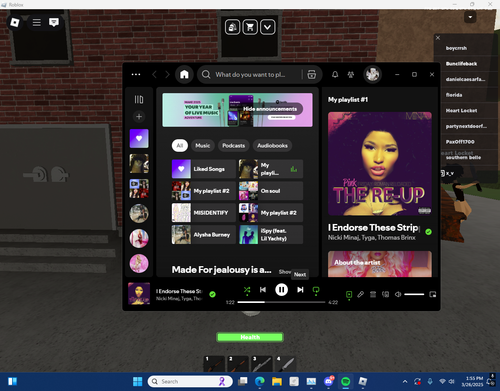The image size is (500, 391).
Task: Skip to the next track
Action: (300, 290)
